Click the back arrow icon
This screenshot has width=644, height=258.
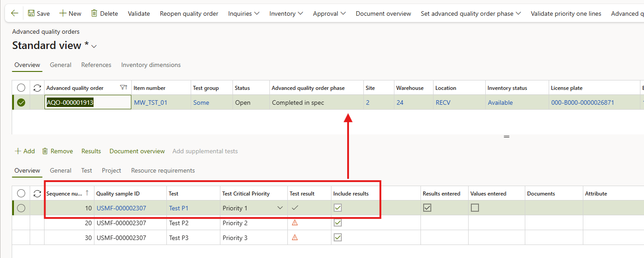click(14, 13)
